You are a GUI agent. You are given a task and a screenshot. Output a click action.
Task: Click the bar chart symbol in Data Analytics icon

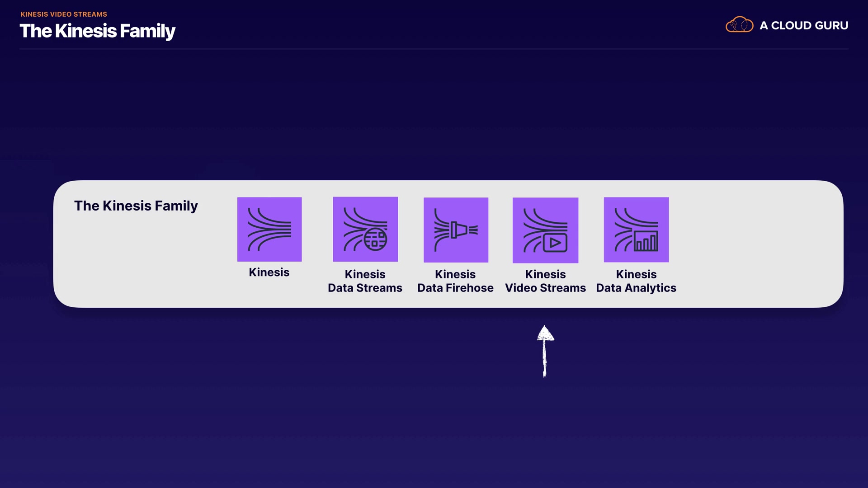click(646, 241)
